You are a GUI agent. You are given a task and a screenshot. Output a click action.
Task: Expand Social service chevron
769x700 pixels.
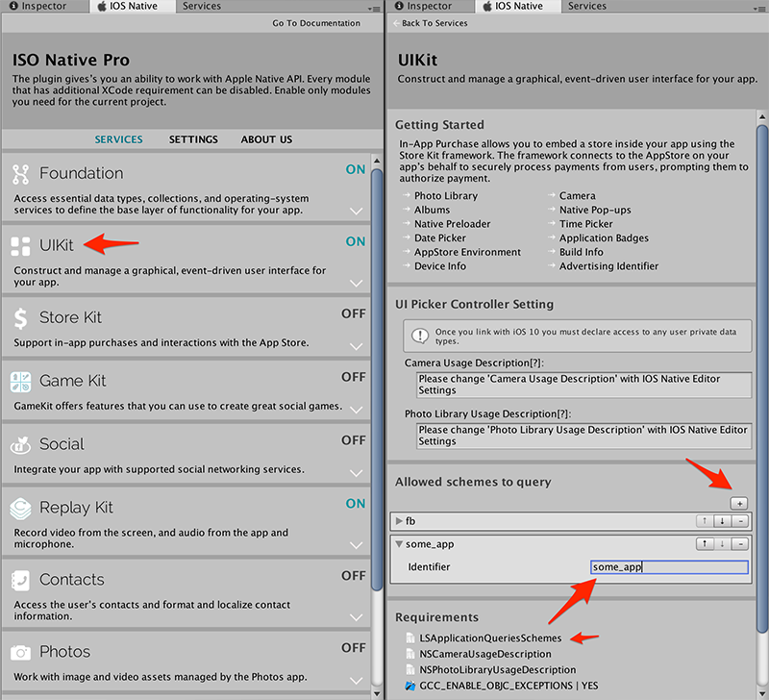356,473
